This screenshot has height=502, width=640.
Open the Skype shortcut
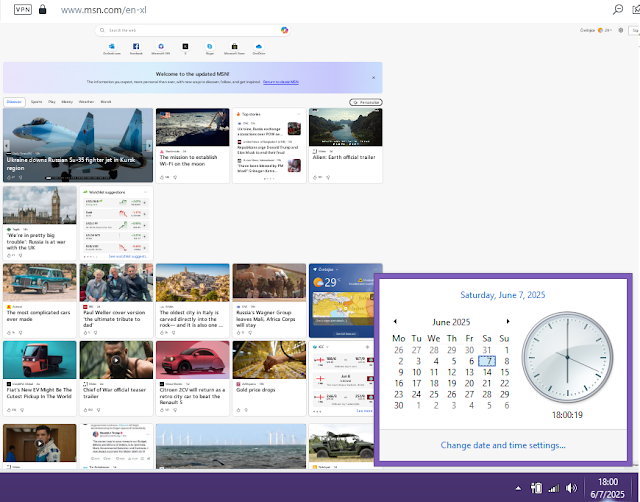209,49
